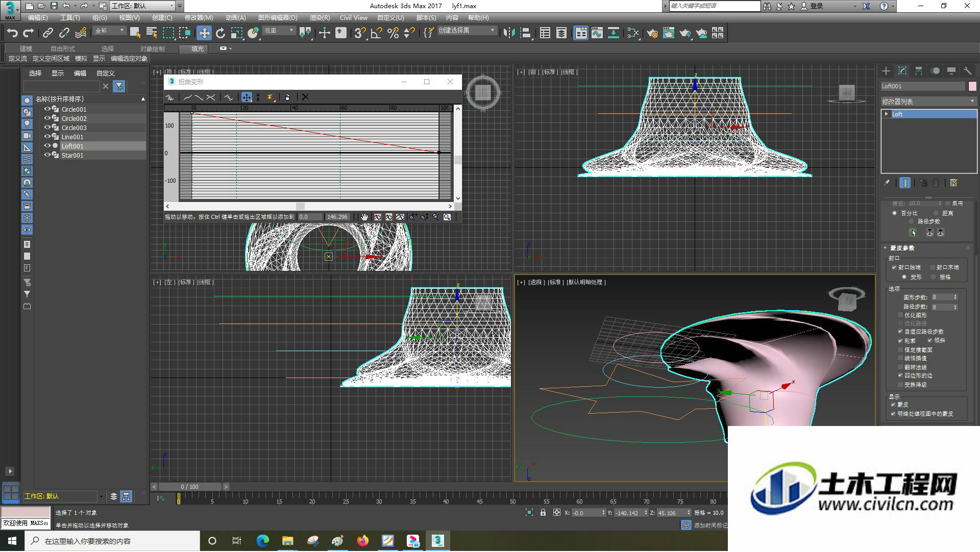This screenshot has width=980, height=552.
Task: Activate the Select Object tool
Action: point(135,33)
